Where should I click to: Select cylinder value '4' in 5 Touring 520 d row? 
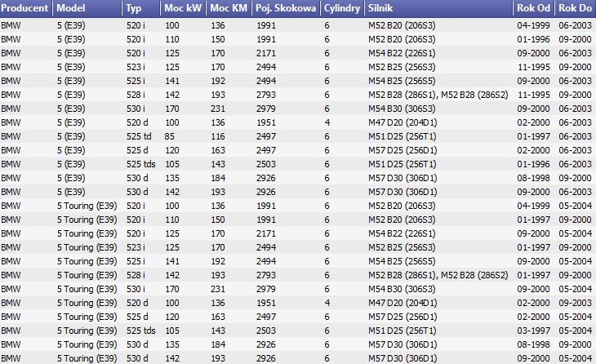click(x=327, y=303)
